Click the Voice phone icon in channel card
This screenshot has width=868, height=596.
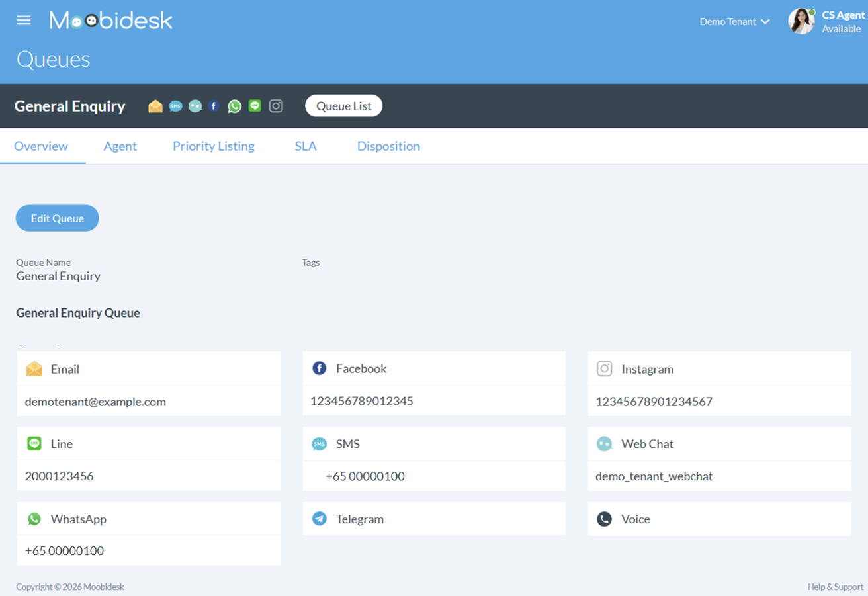pos(604,519)
